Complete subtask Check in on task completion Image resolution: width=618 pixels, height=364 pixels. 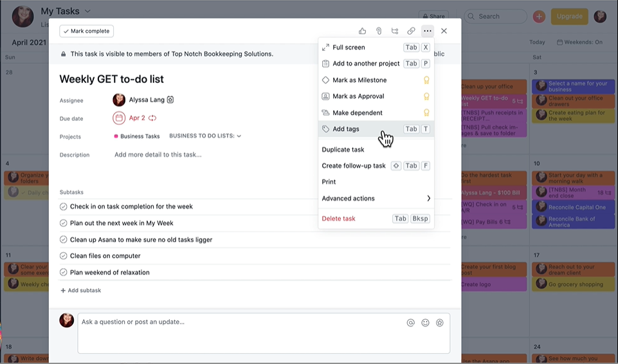[x=63, y=206]
